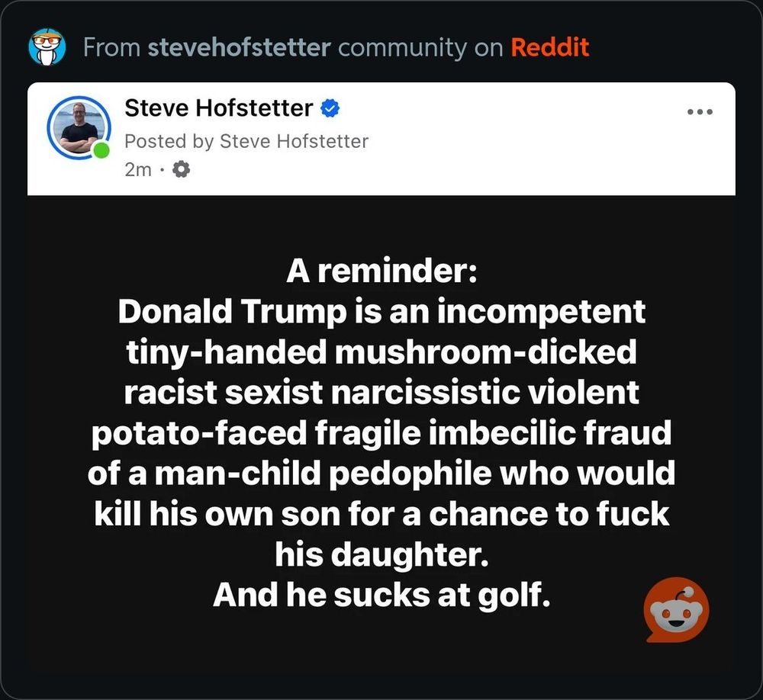Click Steve Hofstetter's circular profile picture
The height and width of the screenshot is (700, 763).
click(79, 127)
